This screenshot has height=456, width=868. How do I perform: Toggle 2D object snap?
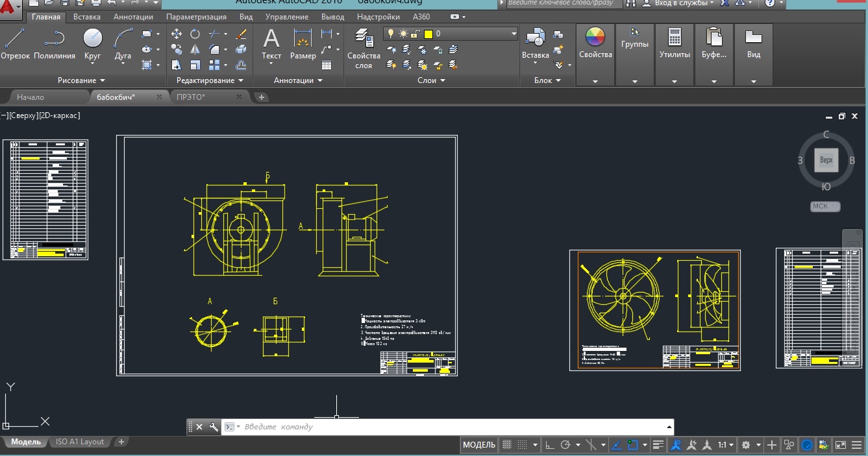pos(632,445)
